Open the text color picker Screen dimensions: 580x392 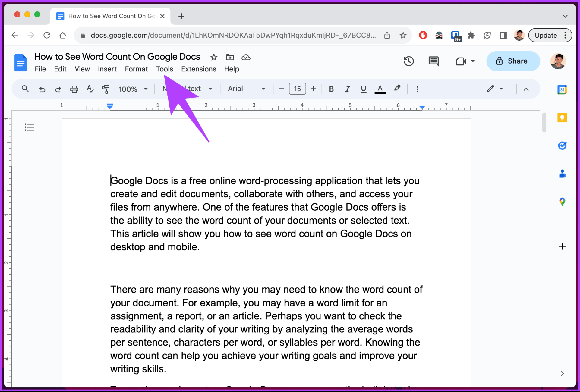(x=380, y=89)
